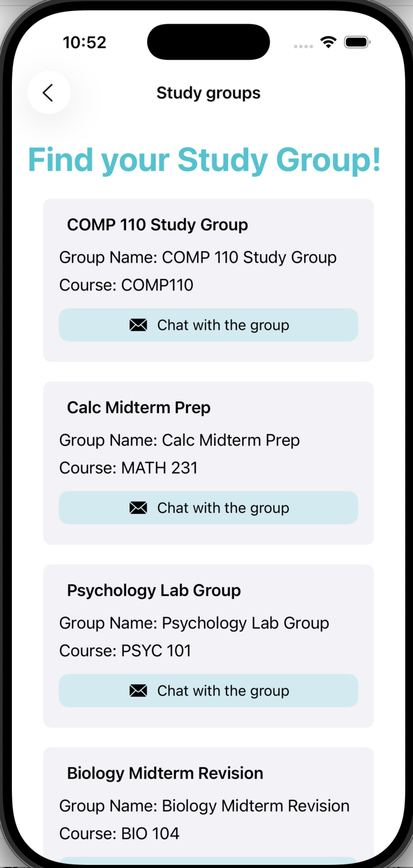Screen dimensions: 413x868
Task: Select the Psychology Lab Group card title
Action: tap(154, 590)
